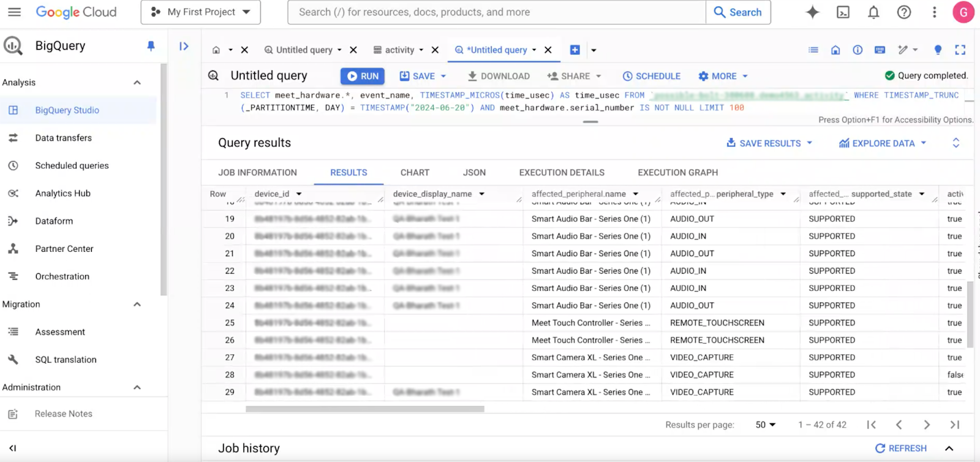The image size is (980, 462).
Task: Schedule the query
Action: coord(652,76)
